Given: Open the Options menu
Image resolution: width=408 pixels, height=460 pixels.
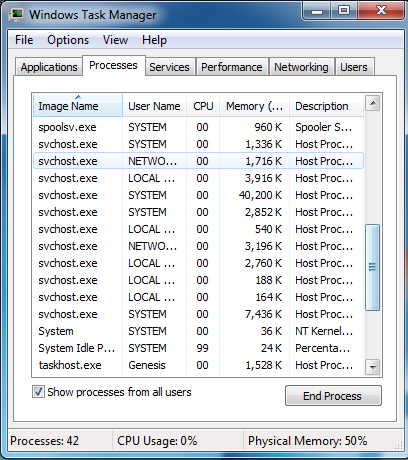Looking at the screenshot, I should click(x=68, y=40).
